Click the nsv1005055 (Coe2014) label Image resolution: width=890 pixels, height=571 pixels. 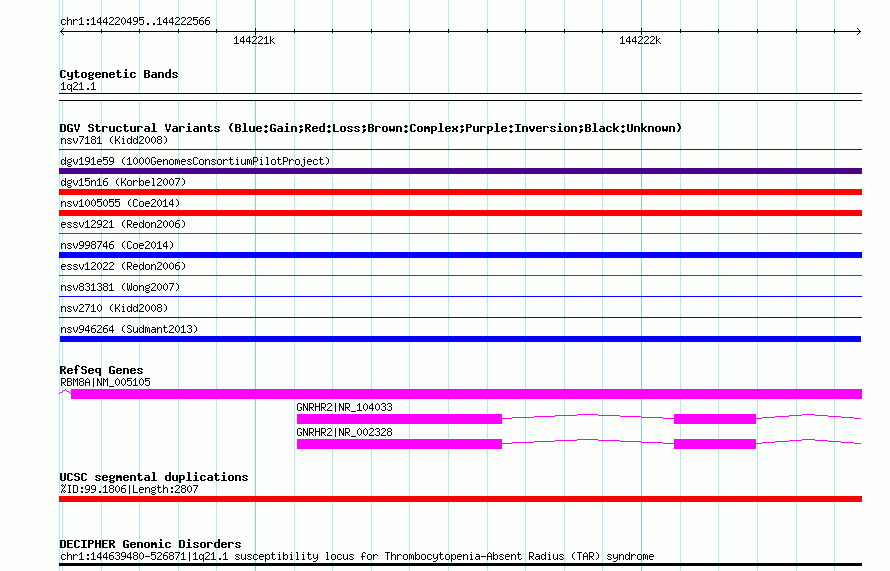(120, 203)
